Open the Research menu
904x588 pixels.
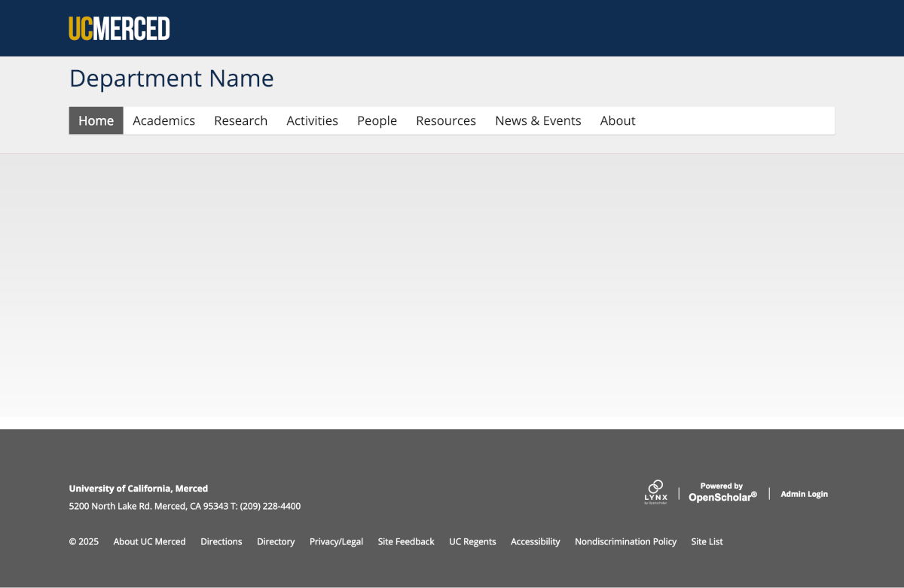pos(240,120)
